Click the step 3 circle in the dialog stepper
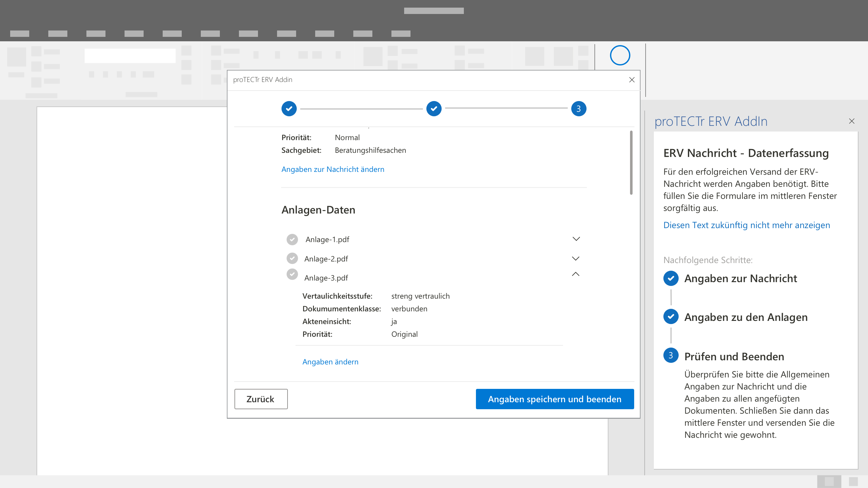The height and width of the screenshot is (488, 868). tap(578, 109)
